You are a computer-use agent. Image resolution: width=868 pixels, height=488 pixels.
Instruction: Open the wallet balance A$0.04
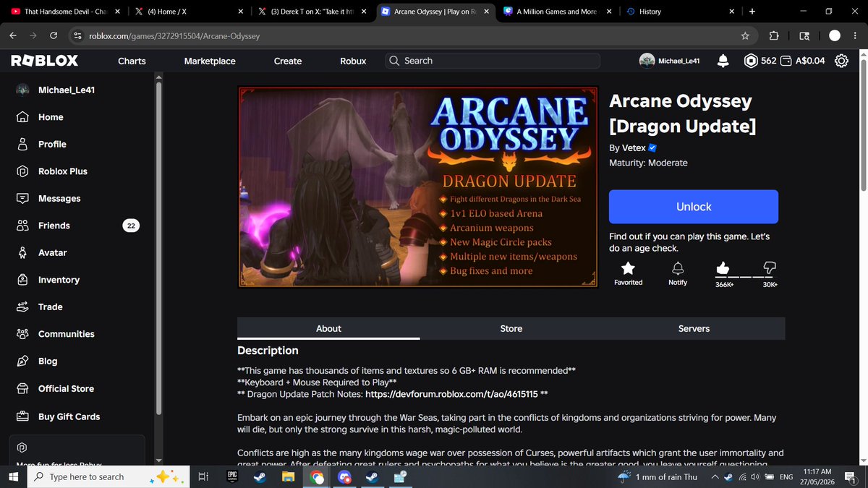point(802,61)
